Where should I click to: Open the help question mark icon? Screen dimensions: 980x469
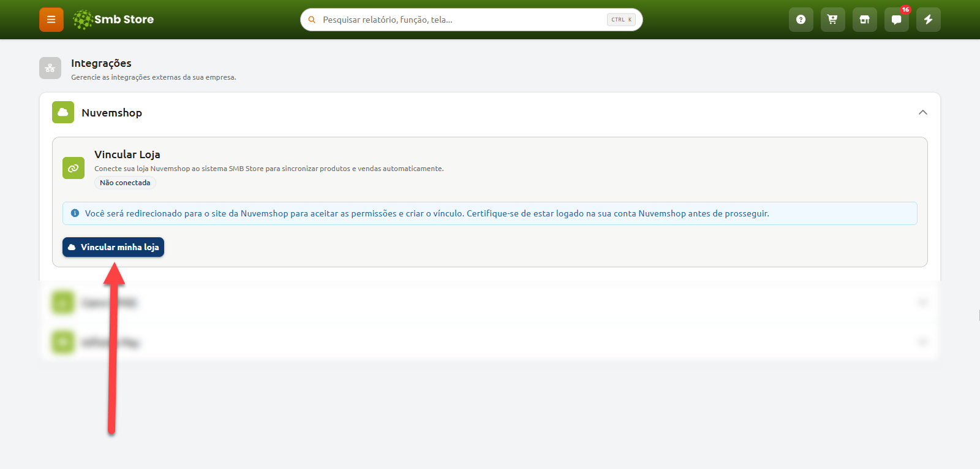(x=801, y=20)
